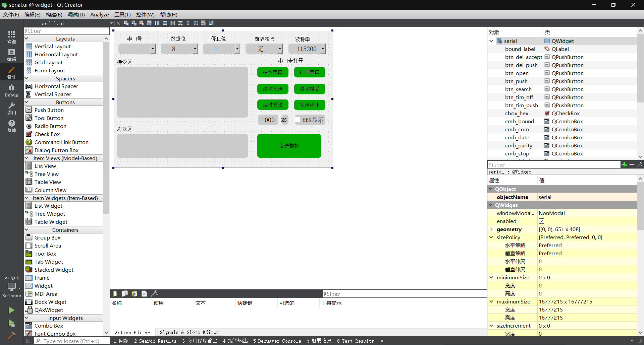Select Edit Signals/Slots mode icon
This screenshot has width=644, height=345.
(x=134, y=23)
